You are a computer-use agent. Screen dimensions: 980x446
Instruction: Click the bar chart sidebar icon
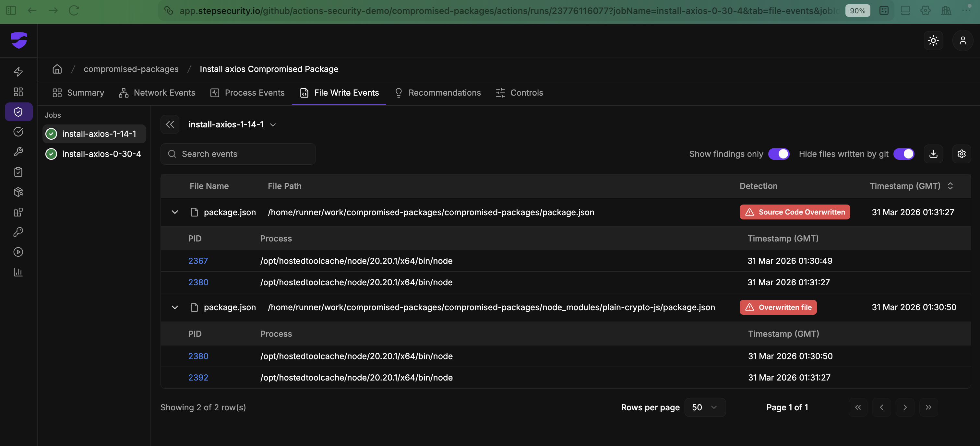[x=18, y=272]
